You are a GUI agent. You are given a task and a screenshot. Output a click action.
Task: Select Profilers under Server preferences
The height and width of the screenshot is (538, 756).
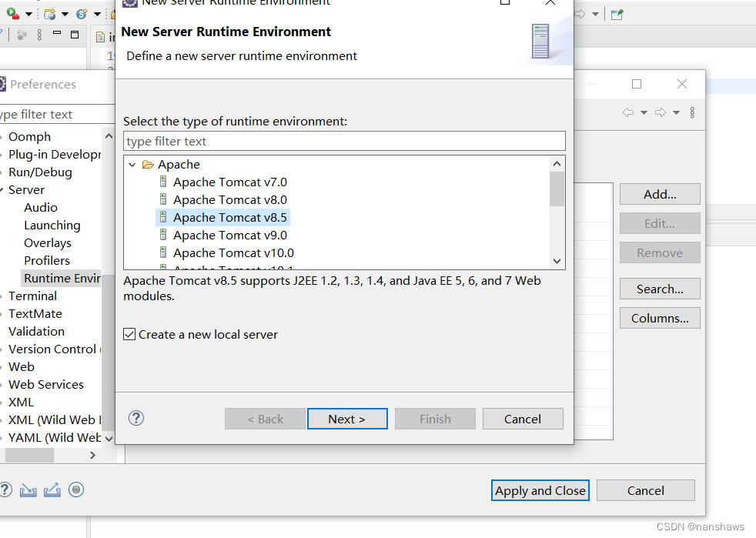(47, 261)
